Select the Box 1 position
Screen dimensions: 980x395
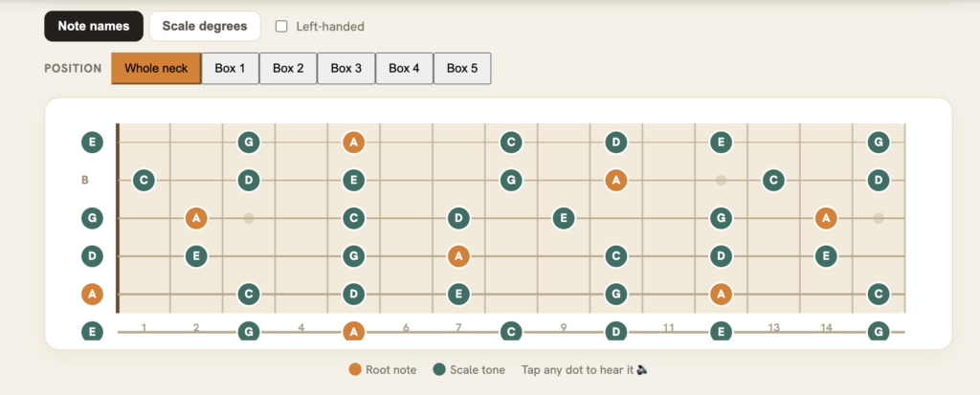(x=230, y=68)
